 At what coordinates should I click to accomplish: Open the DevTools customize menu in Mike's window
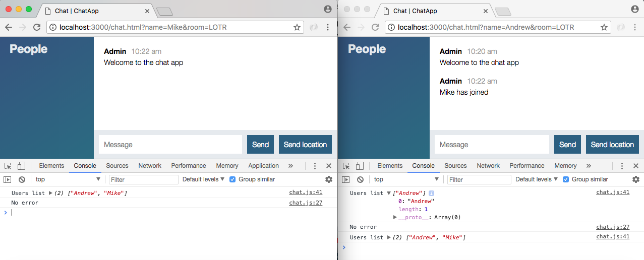pos(315,166)
